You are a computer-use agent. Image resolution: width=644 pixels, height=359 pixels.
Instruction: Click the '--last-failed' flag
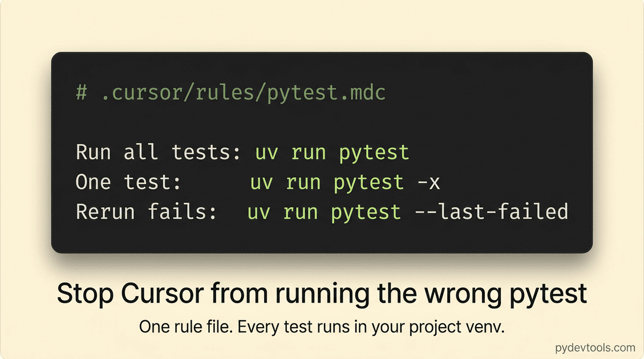(491, 212)
